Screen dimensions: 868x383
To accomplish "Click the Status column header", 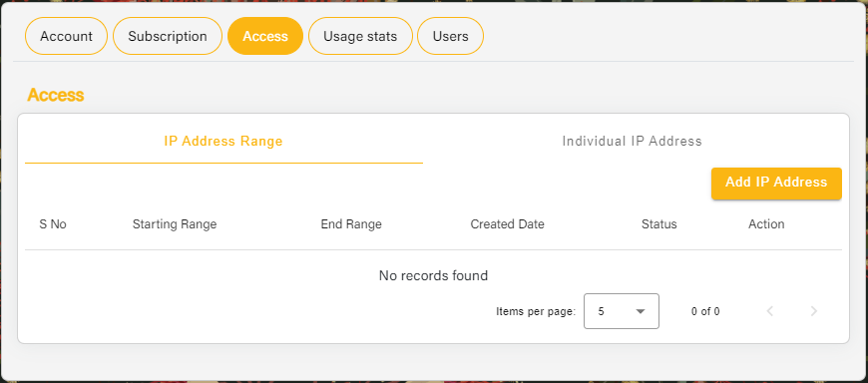I will pyautogui.click(x=659, y=224).
